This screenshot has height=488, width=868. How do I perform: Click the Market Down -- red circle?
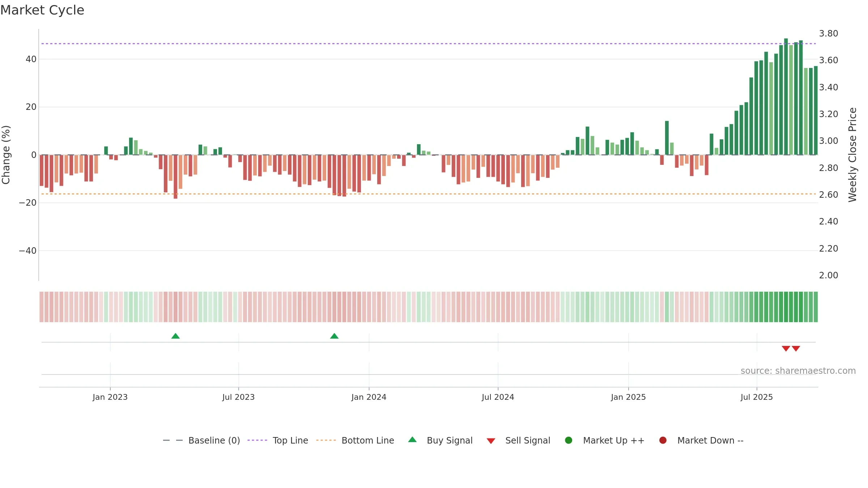coord(663,440)
